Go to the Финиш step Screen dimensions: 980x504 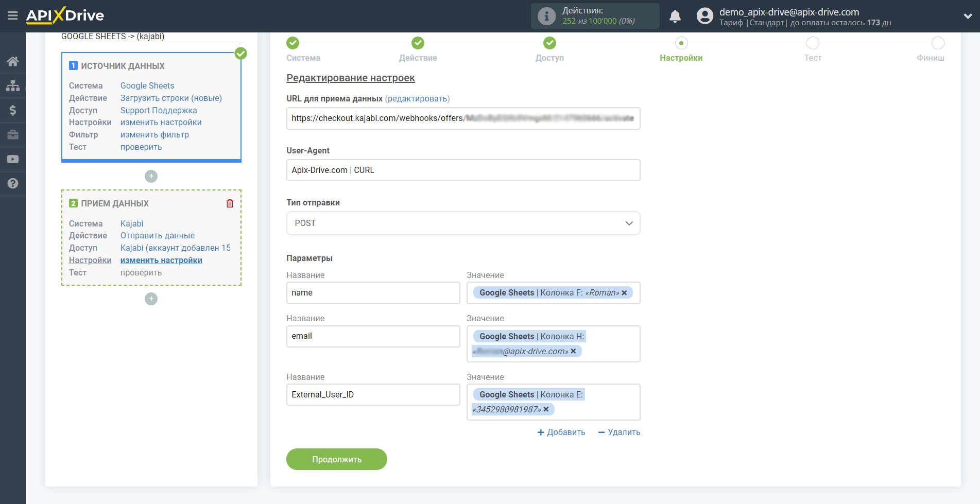coord(938,43)
